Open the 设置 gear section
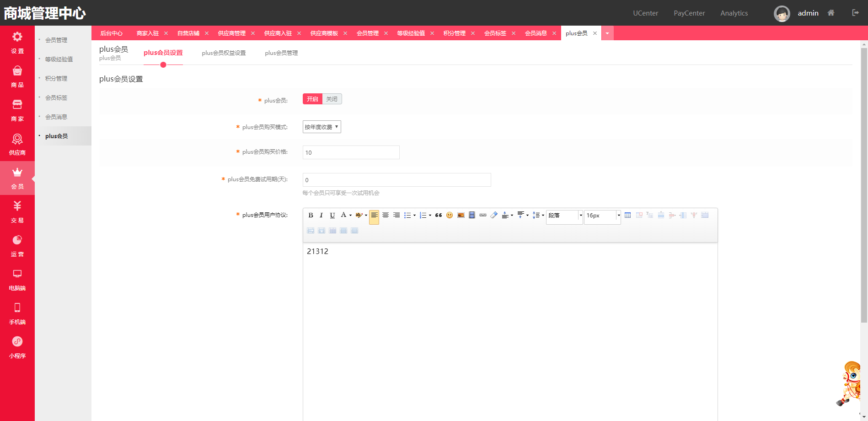This screenshot has height=421, width=868. tap(17, 43)
